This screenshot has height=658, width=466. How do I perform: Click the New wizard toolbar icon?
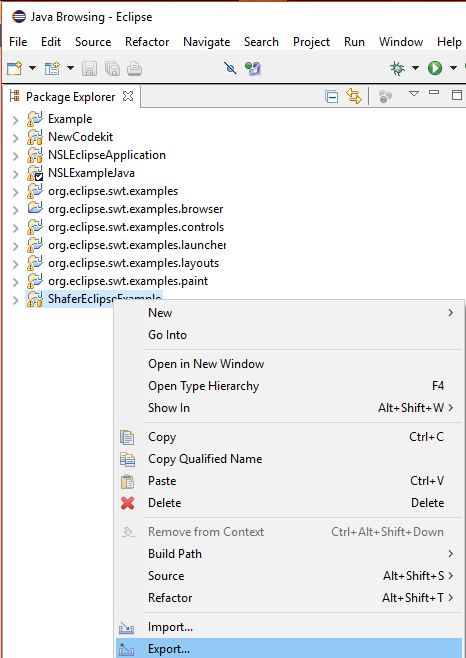[x=15, y=68]
